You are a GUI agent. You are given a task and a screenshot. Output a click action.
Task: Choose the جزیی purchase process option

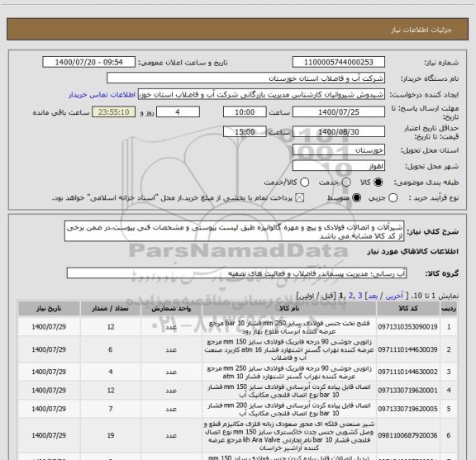point(393,198)
